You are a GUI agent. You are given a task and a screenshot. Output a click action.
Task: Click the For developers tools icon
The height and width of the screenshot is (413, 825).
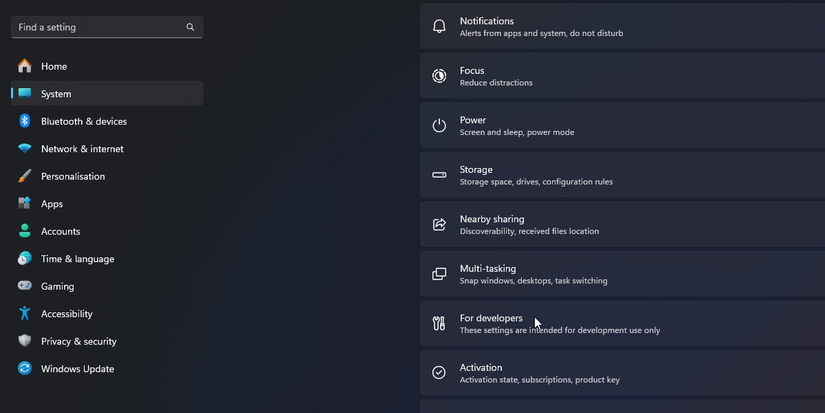point(439,323)
